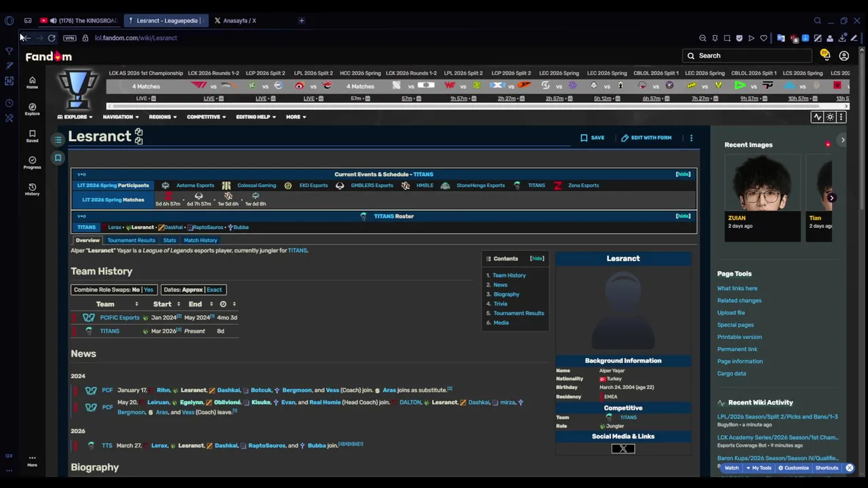Expand the NAVIGATION dropdown menu
The image size is (868, 488).
click(121, 117)
